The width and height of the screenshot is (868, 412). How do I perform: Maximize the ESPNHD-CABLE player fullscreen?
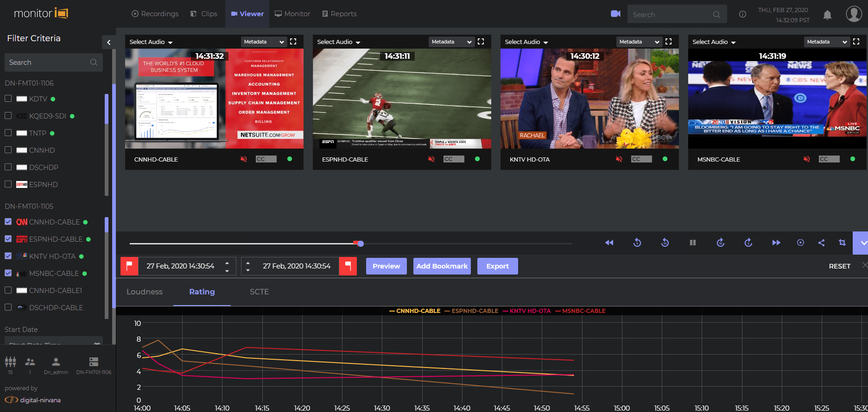click(x=481, y=42)
